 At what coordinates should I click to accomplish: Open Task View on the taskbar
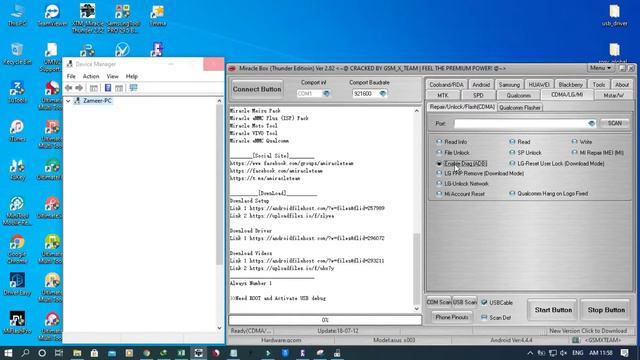[x=59, y=353]
